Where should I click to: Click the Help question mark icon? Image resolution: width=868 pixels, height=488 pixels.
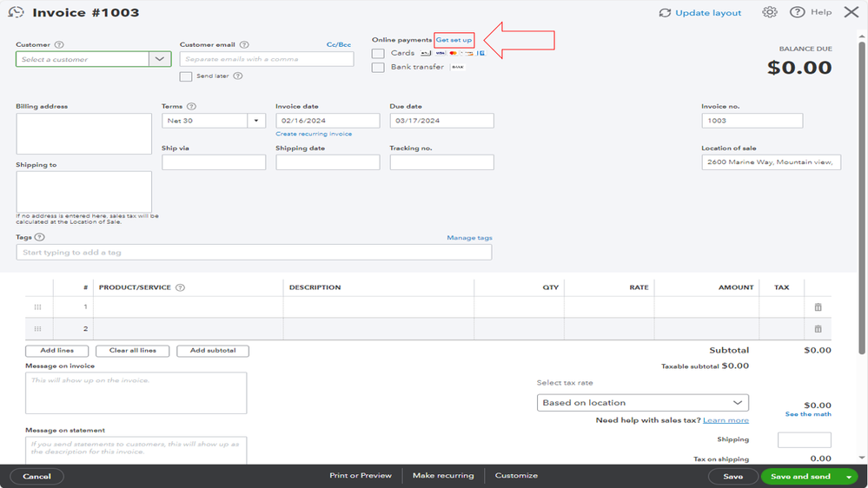(x=797, y=12)
